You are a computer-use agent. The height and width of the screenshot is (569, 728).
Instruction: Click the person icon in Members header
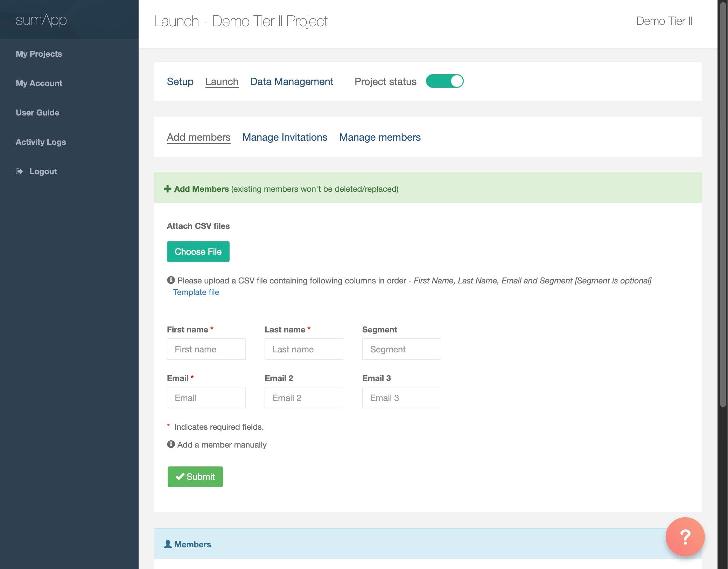click(x=168, y=544)
